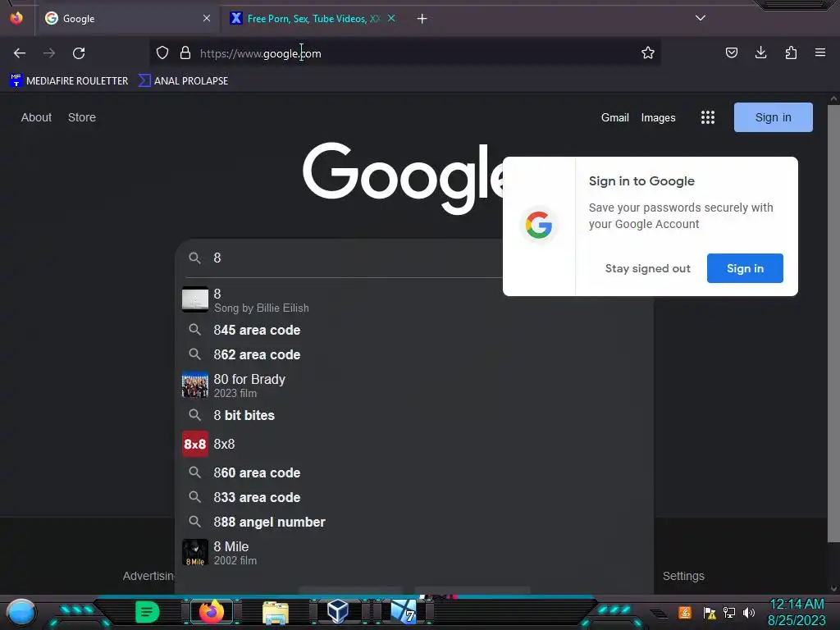Screen dimensions: 840x630
Task: Close the second tab with the blue X favicon
Action: [x=391, y=18]
